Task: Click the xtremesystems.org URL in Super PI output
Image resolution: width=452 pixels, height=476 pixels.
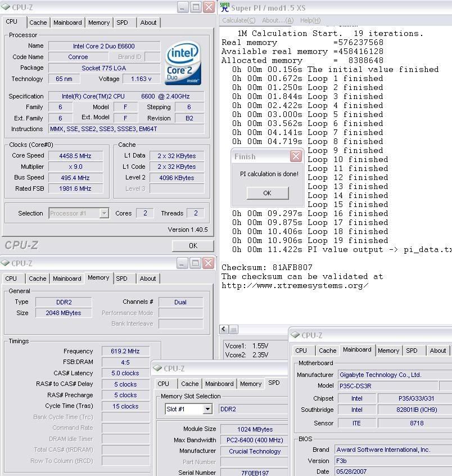Action: pyautogui.click(x=295, y=286)
